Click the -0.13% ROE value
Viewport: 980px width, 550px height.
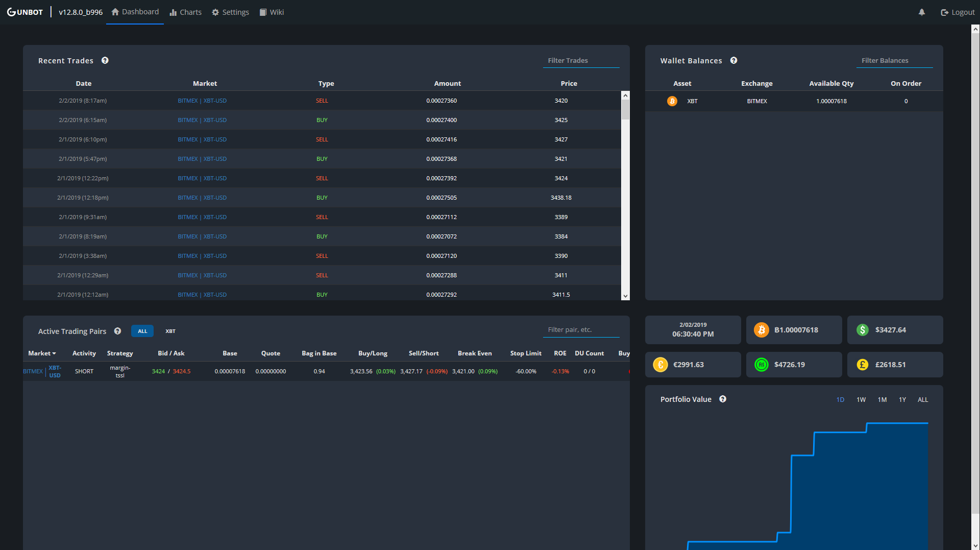pyautogui.click(x=560, y=371)
